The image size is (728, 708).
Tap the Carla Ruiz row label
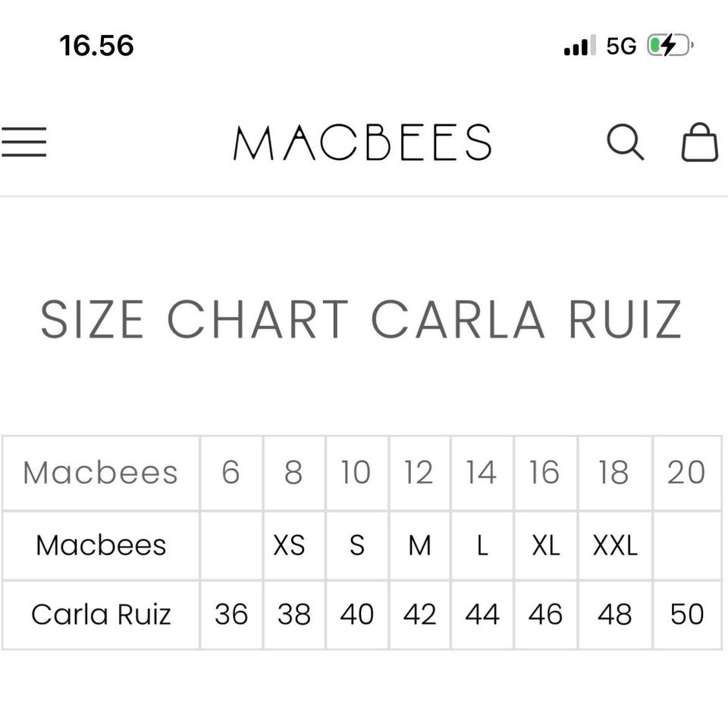[101, 614]
